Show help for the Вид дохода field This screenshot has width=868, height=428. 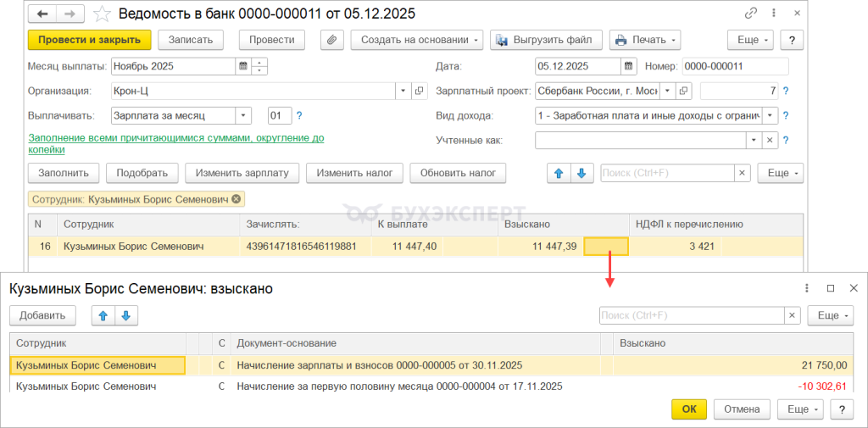point(785,116)
